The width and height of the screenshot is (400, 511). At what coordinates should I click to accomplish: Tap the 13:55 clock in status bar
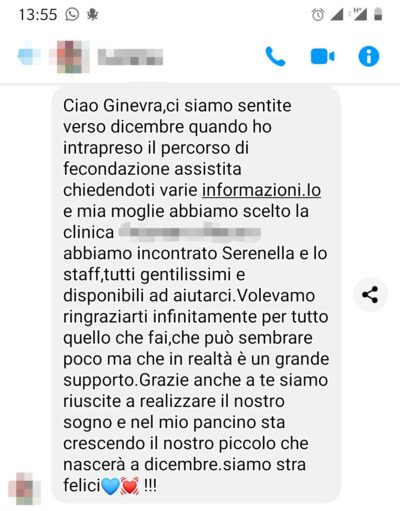coord(38,15)
